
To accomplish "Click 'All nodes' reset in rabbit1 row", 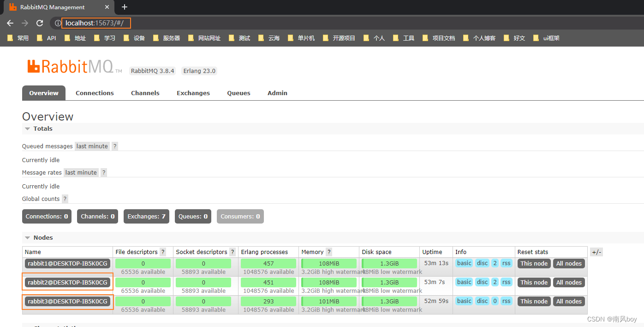I will 569,263.
